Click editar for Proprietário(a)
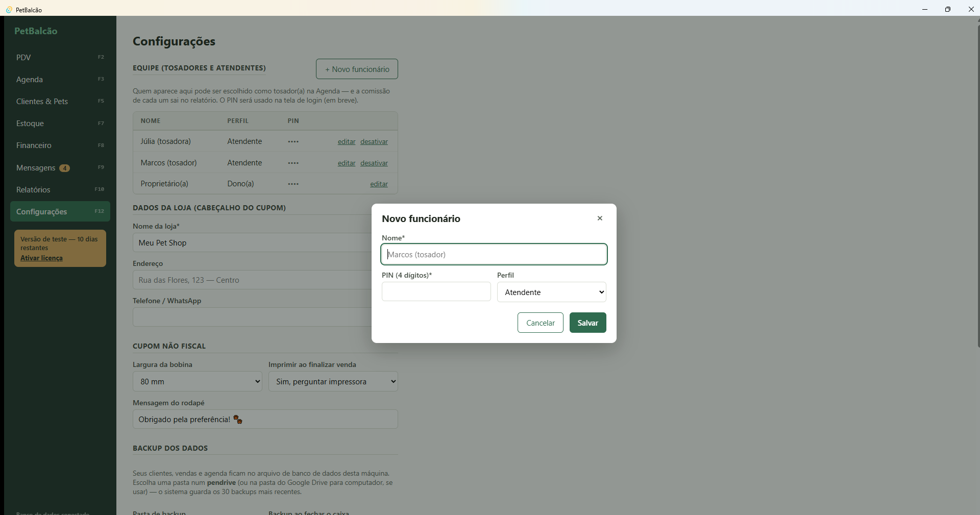Viewport: 980px width, 515px height. coord(379,184)
